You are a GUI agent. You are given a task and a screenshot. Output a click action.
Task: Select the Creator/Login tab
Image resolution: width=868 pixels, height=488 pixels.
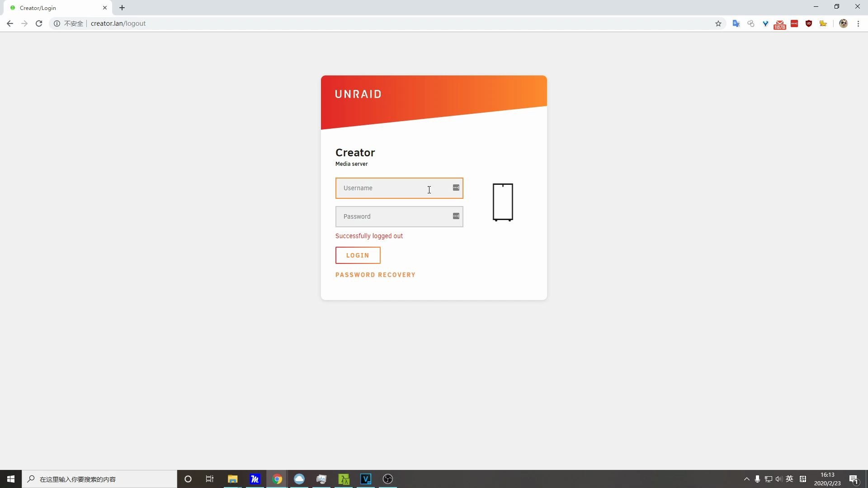pyautogui.click(x=54, y=8)
